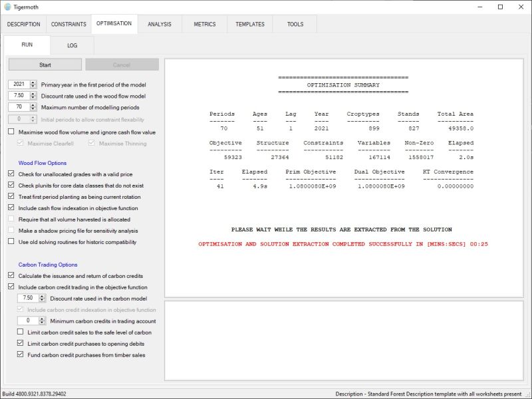
Task: Maximize the Tigermoth window
Action: [500, 7]
